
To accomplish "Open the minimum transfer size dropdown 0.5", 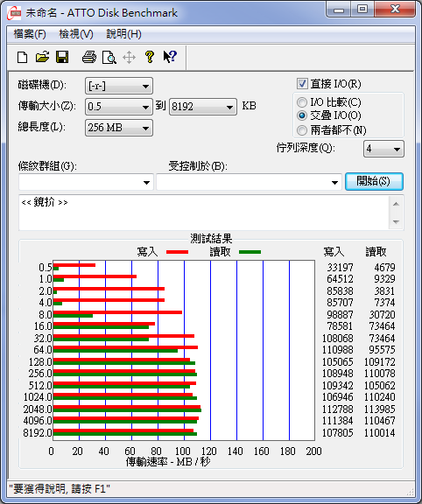I will pos(119,107).
